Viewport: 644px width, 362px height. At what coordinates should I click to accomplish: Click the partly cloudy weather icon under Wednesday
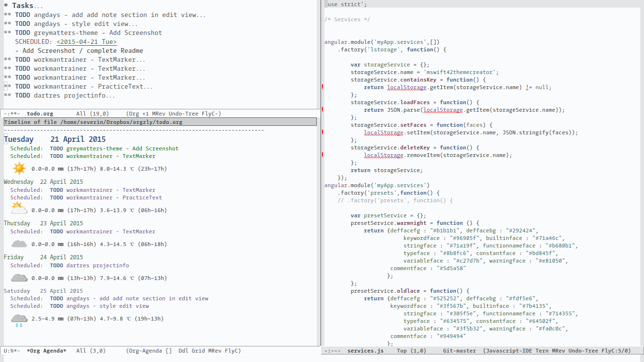19,208
